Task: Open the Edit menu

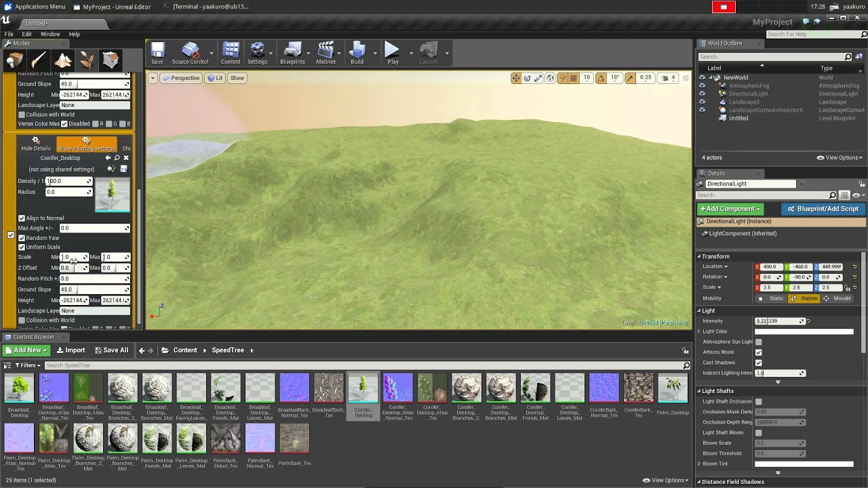Action: pyautogui.click(x=26, y=34)
